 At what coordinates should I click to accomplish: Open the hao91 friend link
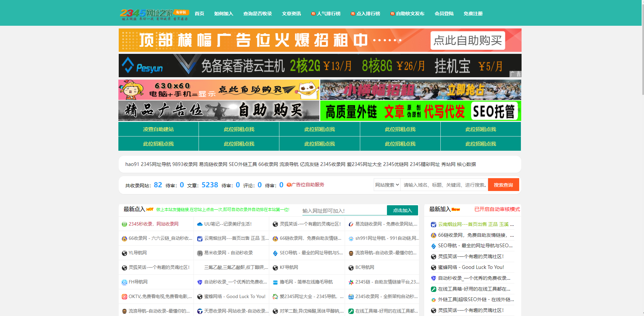click(x=132, y=164)
